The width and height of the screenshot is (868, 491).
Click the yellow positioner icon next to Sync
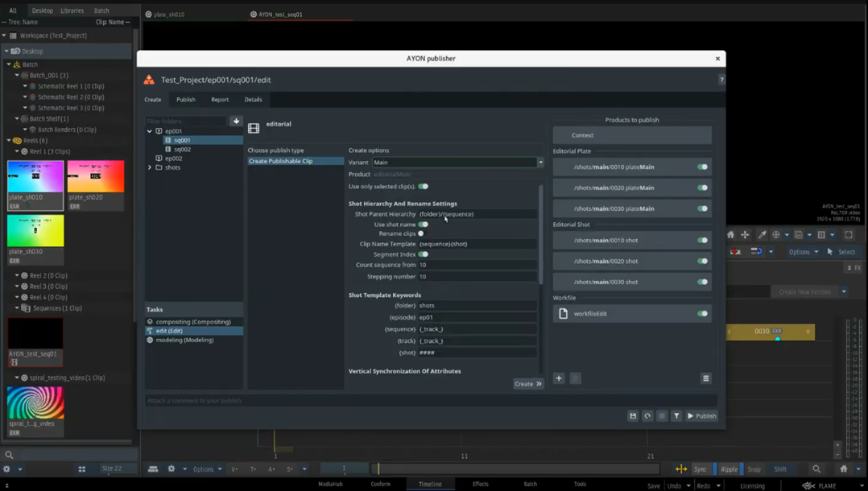681,468
